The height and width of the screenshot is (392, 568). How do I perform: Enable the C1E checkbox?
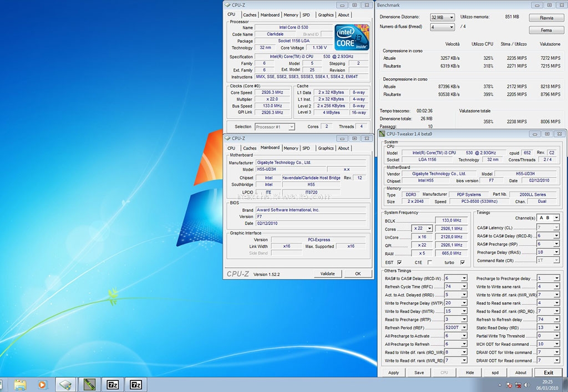click(x=430, y=262)
